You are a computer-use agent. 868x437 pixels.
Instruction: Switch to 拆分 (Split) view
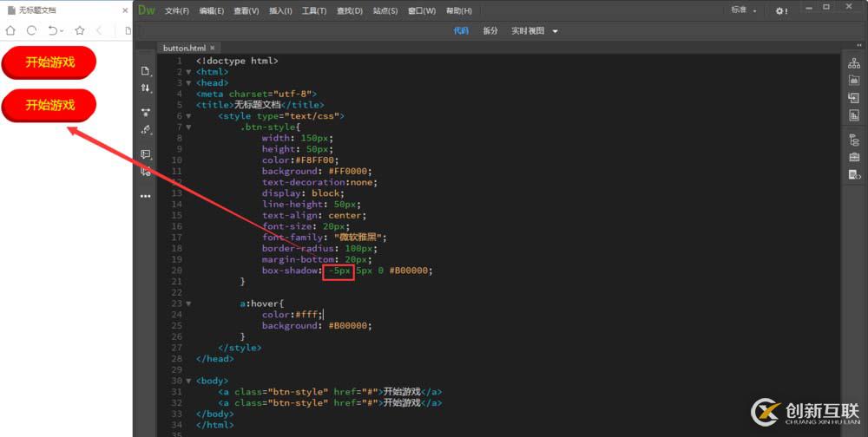[x=490, y=31]
